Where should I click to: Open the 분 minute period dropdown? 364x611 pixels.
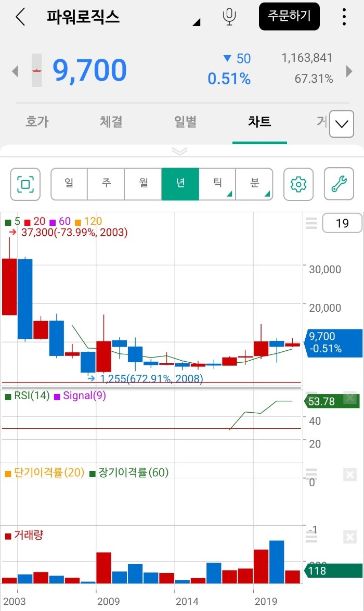click(x=254, y=184)
